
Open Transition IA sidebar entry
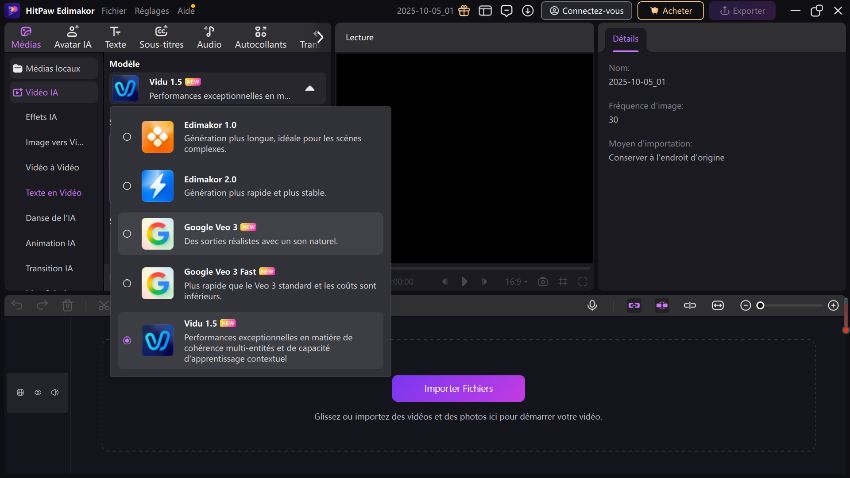click(49, 268)
